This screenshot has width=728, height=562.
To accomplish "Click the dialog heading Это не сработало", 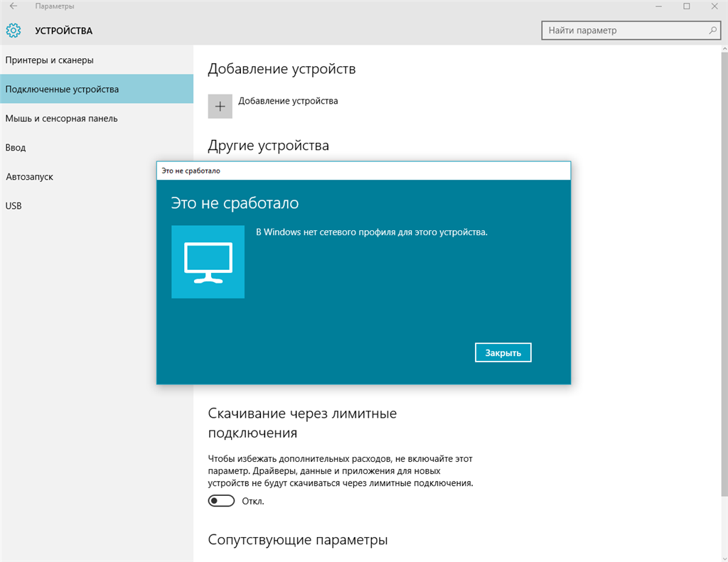I will [x=235, y=202].
